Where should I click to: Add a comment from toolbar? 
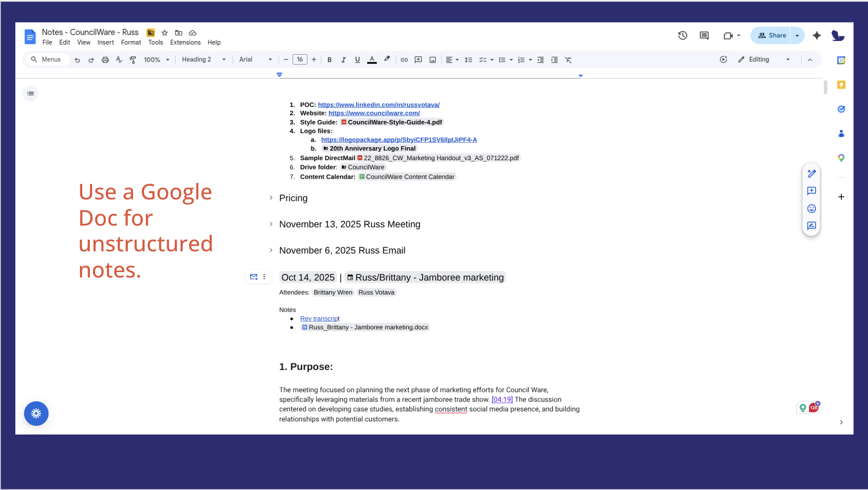pos(418,60)
